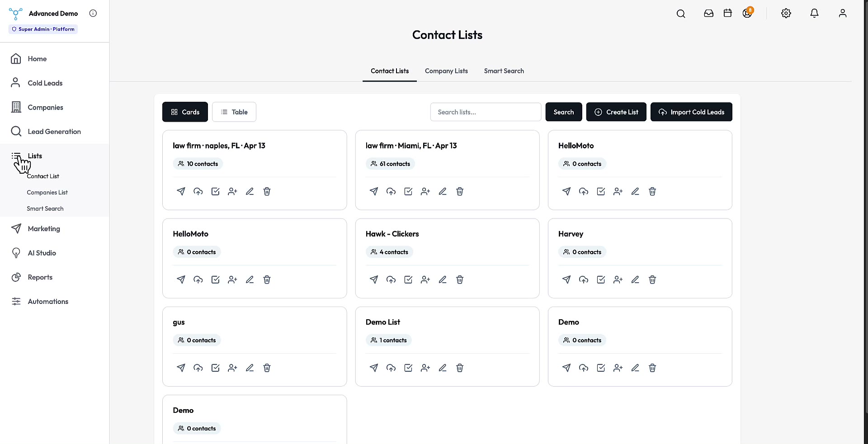
Task: Click the checkbox-edit icon on Demo List card
Action: [x=408, y=368]
